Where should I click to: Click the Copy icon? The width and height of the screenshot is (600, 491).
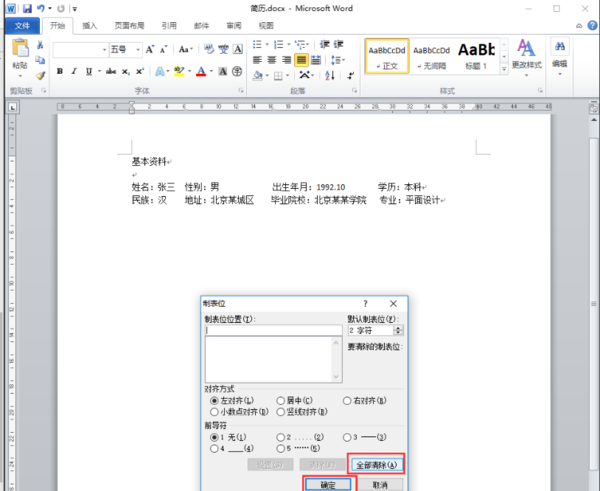[40, 60]
